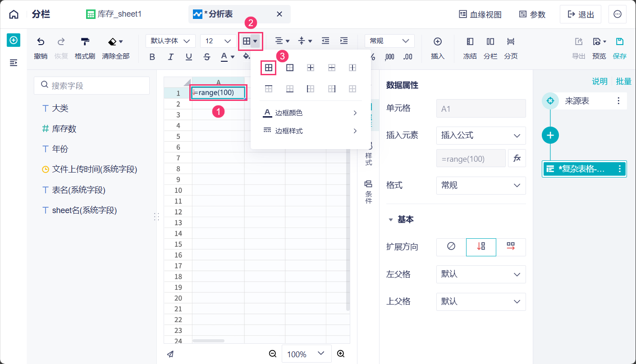Click the clear all eraser (清除全部)
The image size is (636, 364).
[116, 48]
